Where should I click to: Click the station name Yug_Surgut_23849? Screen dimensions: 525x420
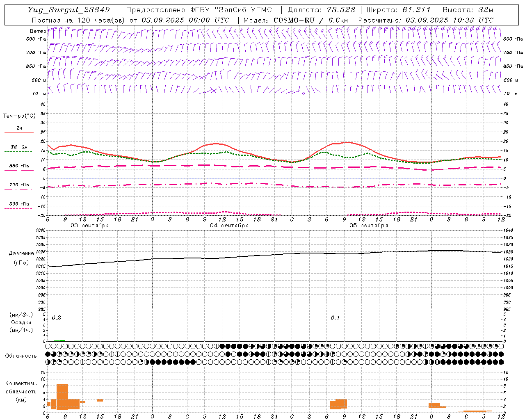(x=69, y=10)
